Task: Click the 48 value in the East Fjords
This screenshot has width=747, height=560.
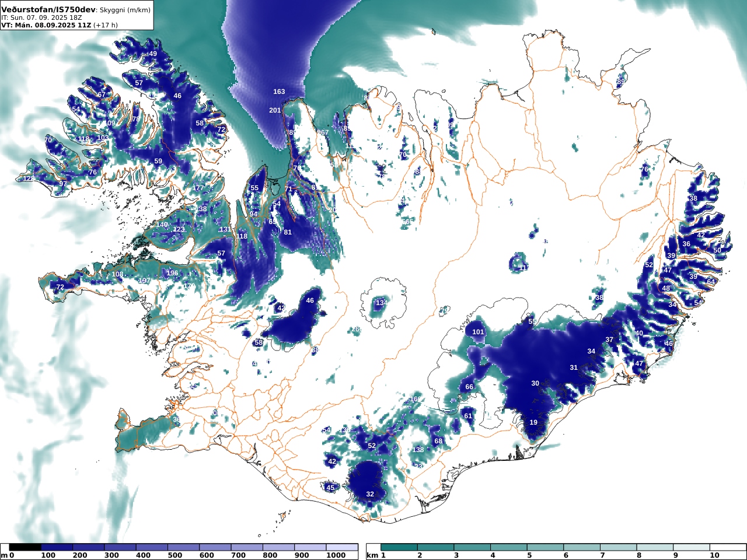Action: tap(666, 288)
